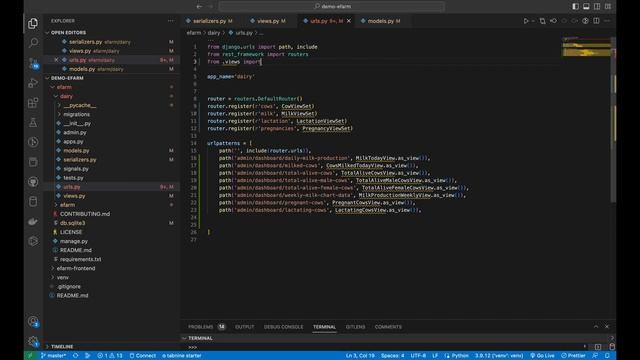The image size is (640, 360).
Task: Close urls.py in Open Editors list
Action: pyautogui.click(x=56, y=60)
